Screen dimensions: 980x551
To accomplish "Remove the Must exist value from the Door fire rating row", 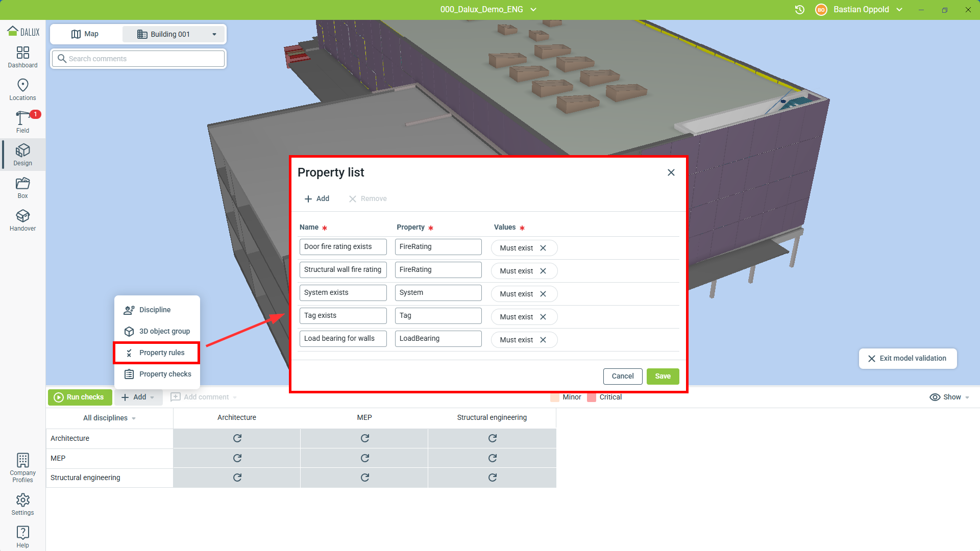I will click(543, 248).
